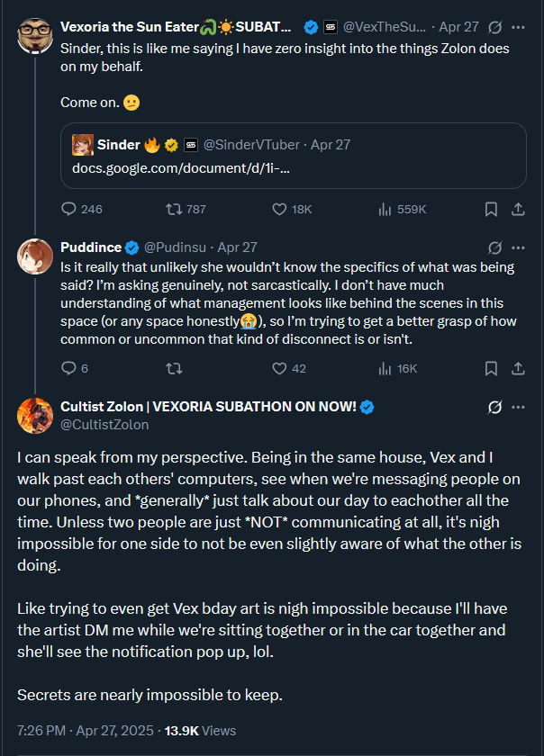View analytics on Vexoria's 559K views
Viewport: 544px width, 756px height.
[x=385, y=209]
